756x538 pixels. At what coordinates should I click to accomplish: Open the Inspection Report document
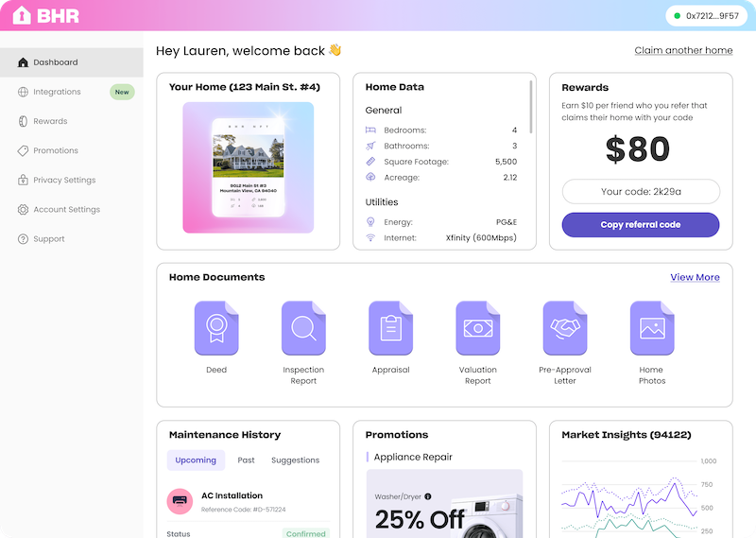[303, 328]
